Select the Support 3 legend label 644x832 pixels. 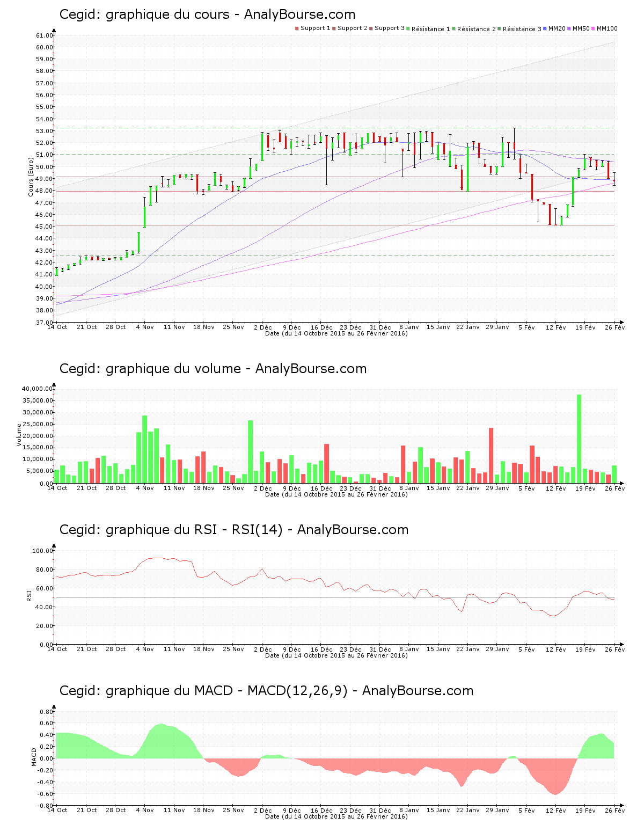[x=390, y=28]
